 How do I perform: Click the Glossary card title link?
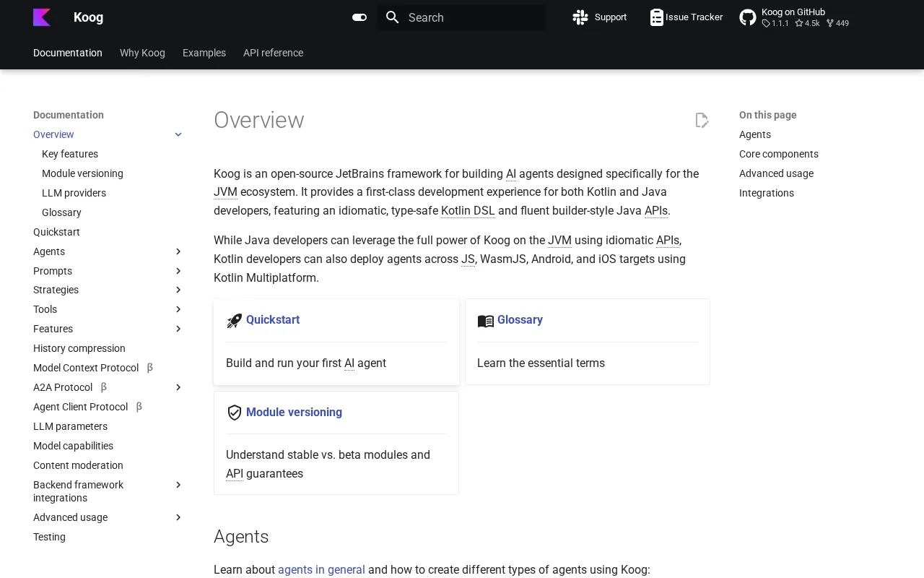[520, 320]
